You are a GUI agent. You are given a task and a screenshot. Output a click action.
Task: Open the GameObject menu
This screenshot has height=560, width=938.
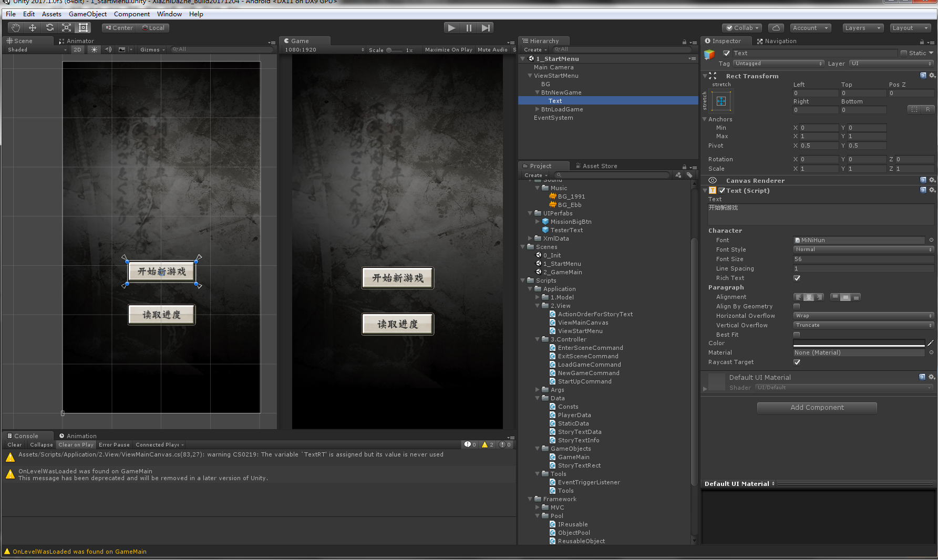click(87, 14)
